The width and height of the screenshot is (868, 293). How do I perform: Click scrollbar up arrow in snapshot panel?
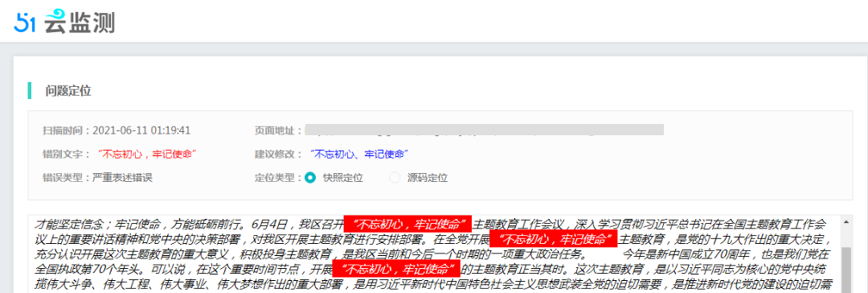846,221
